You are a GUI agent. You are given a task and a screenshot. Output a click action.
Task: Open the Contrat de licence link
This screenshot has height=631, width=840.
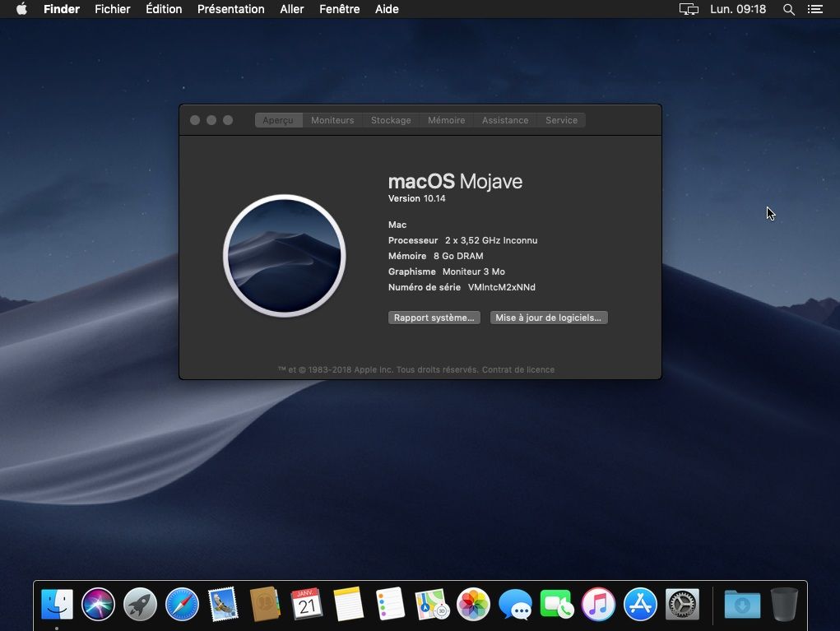(x=518, y=369)
